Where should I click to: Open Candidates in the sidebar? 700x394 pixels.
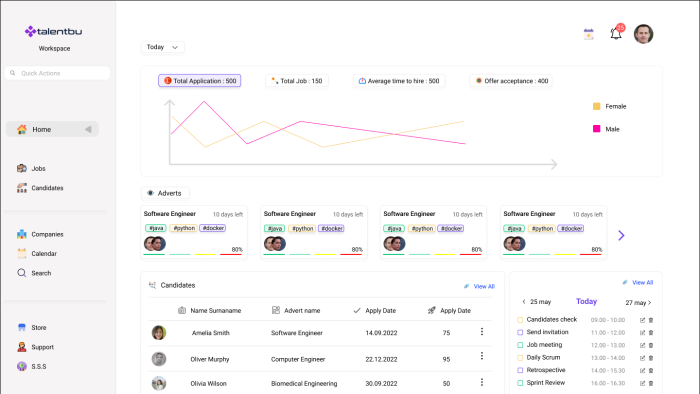pyautogui.click(x=40, y=188)
